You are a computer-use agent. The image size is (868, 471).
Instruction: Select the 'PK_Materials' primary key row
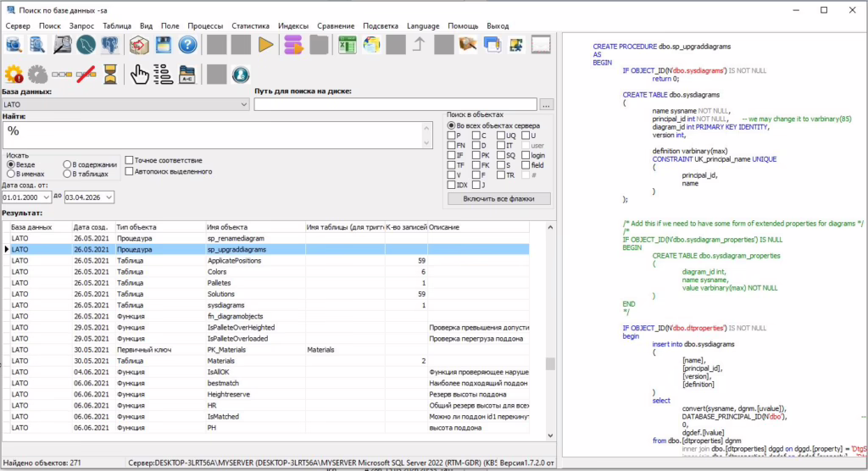(265, 349)
